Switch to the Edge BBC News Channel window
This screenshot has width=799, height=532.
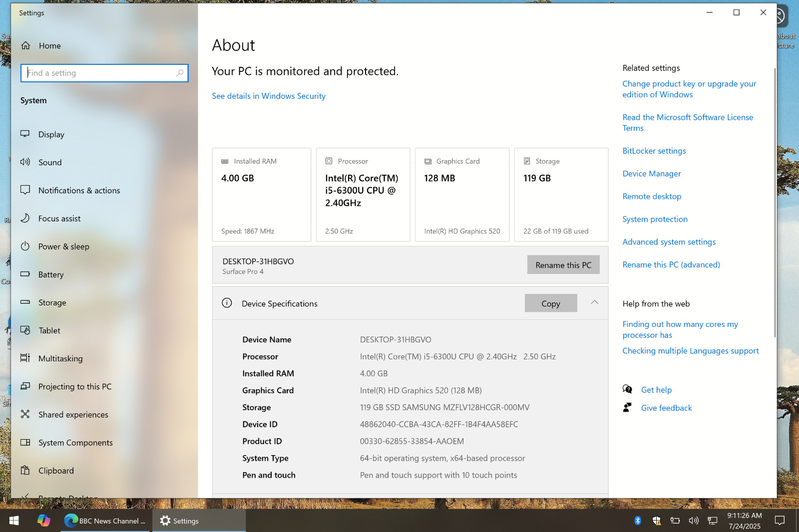105,521
